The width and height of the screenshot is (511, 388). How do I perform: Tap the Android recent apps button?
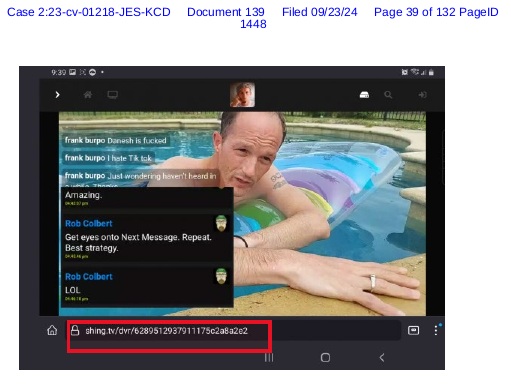[269, 358]
